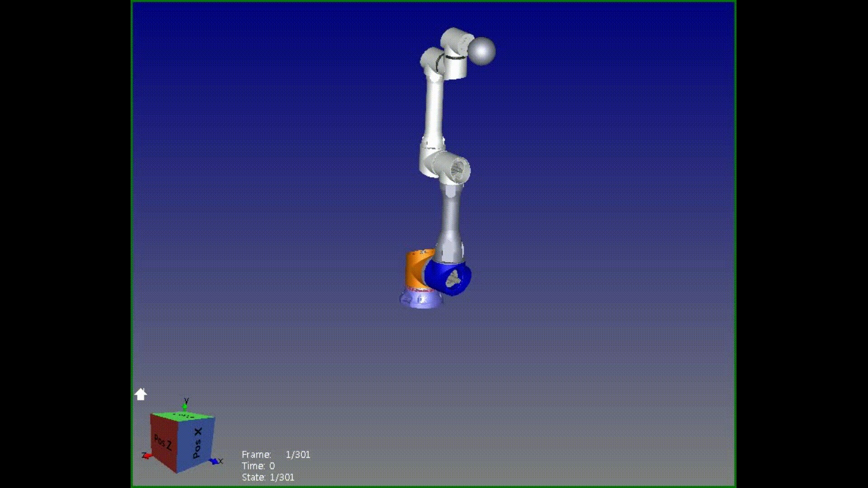Screen dimensions: 868x488
Task: Click the Time: 0 text
Action: coord(258,466)
